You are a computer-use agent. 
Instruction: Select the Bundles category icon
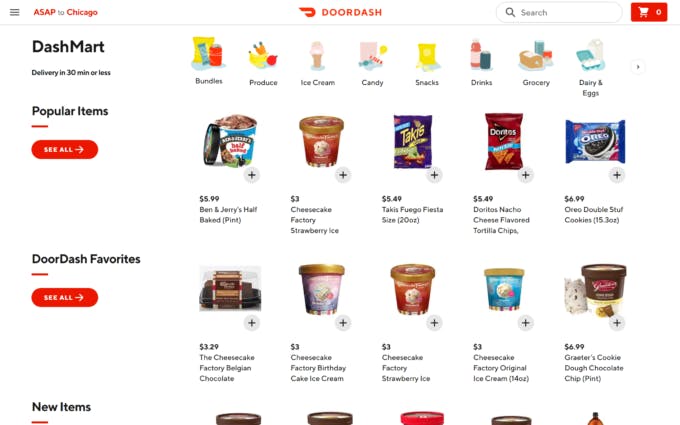(x=208, y=54)
